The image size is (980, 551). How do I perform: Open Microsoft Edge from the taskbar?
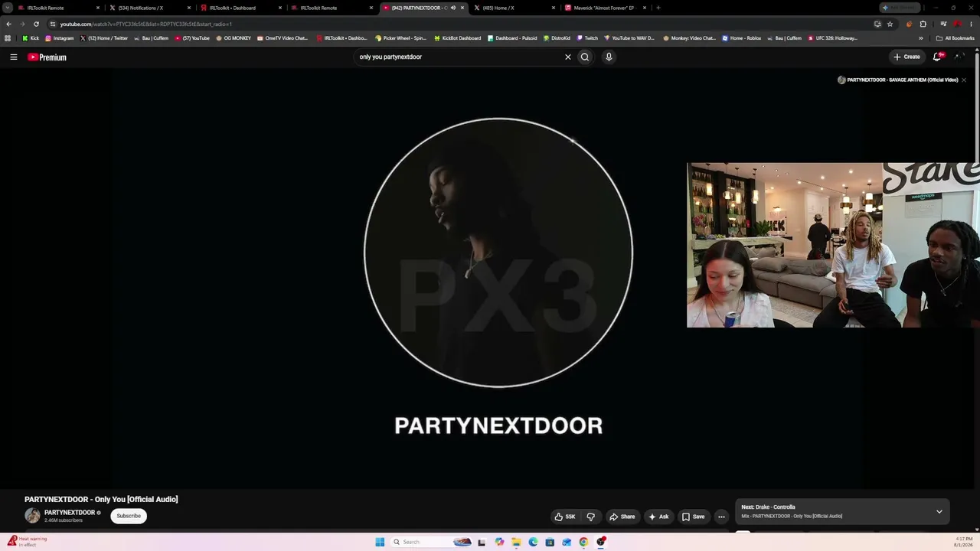pos(533,542)
